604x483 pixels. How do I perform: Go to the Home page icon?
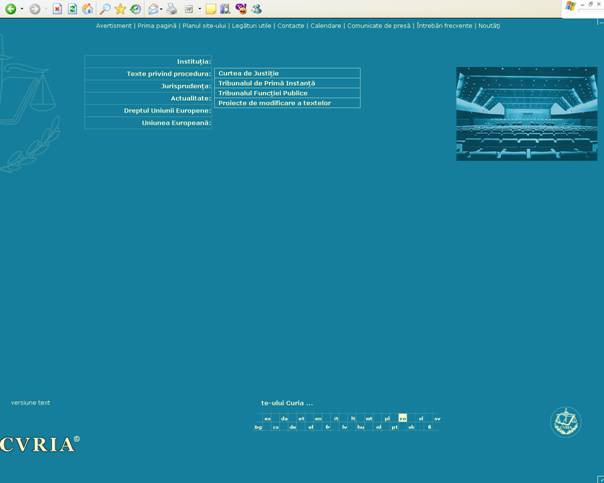point(87,9)
